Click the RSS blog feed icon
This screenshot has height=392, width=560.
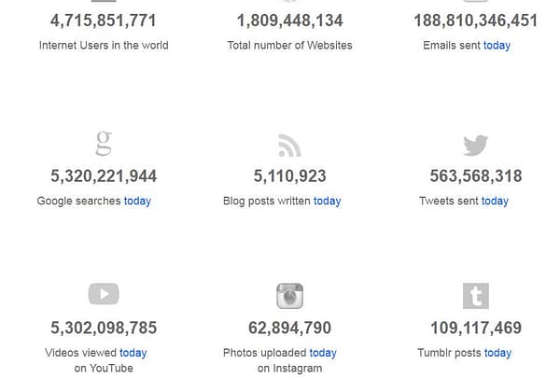pyautogui.click(x=289, y=145)
